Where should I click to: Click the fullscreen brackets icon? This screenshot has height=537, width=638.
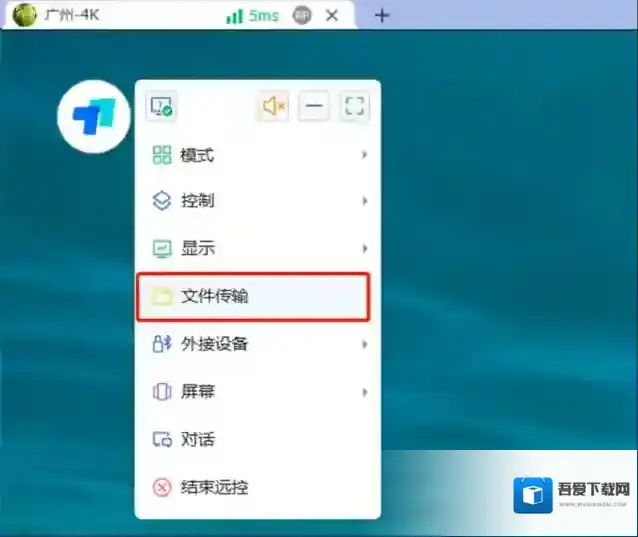click(354, 106)
